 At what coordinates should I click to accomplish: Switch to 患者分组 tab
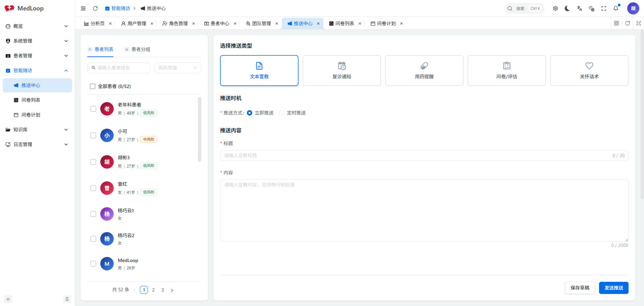138,49
